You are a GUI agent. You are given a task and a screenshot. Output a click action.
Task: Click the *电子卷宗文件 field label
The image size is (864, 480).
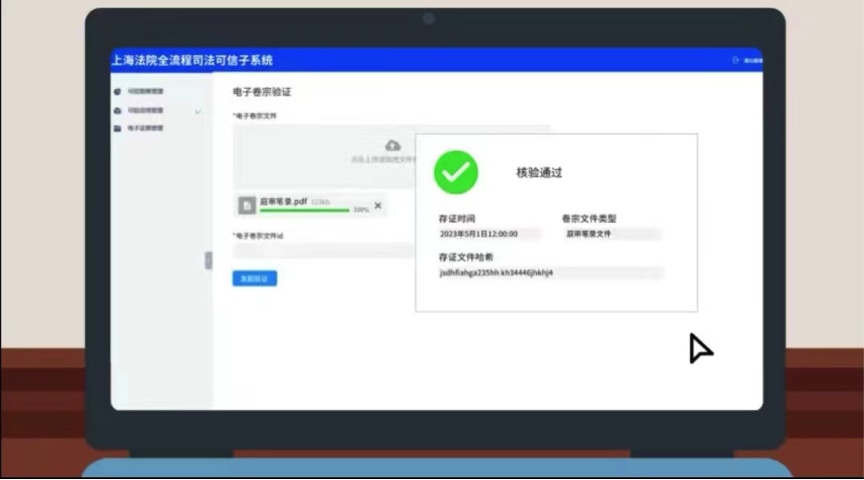[255, 116]
